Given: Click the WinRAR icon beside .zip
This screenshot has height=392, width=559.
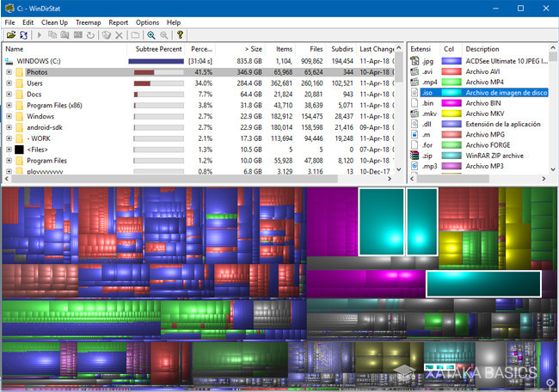Looking at the screenshot, I should (x=416, y=155).
